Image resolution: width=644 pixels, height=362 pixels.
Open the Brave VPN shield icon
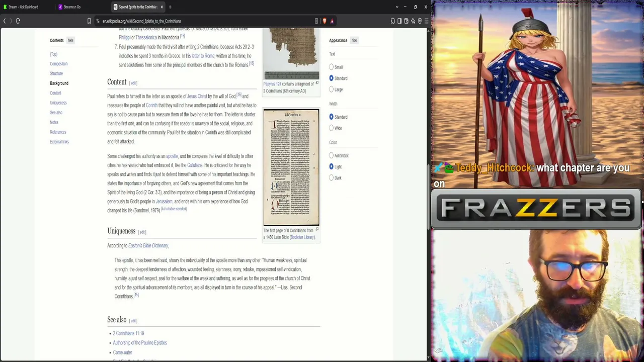click(420, 21)
